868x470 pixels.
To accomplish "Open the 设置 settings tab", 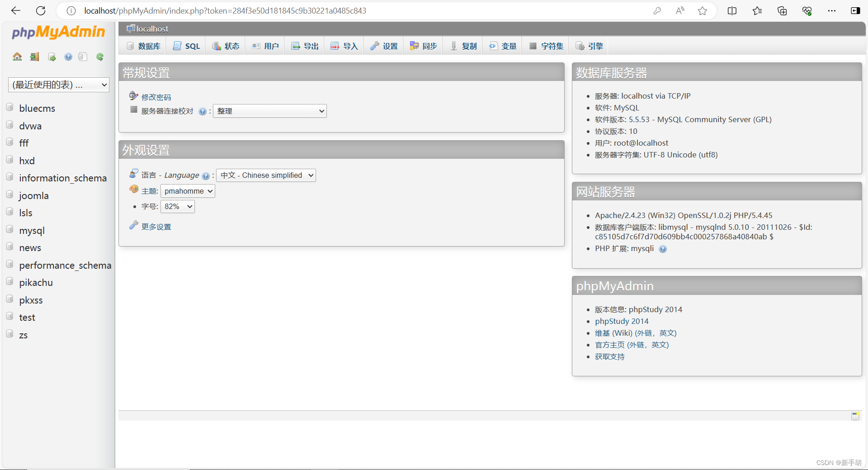I will pyautogui.click(x=384, y=46).
